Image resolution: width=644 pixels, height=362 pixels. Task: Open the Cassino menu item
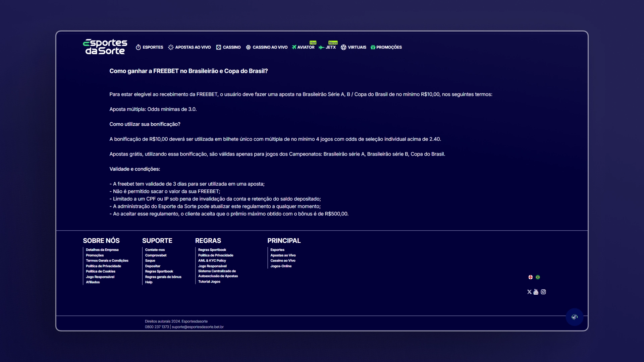point(228,47)
